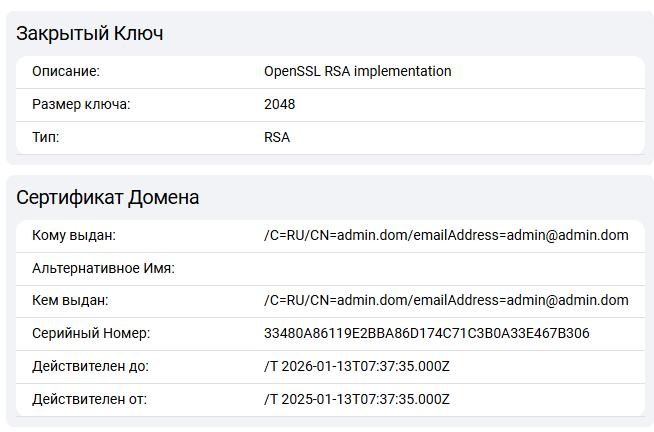Select the Альтернативное Имя label

pos(104,269)
